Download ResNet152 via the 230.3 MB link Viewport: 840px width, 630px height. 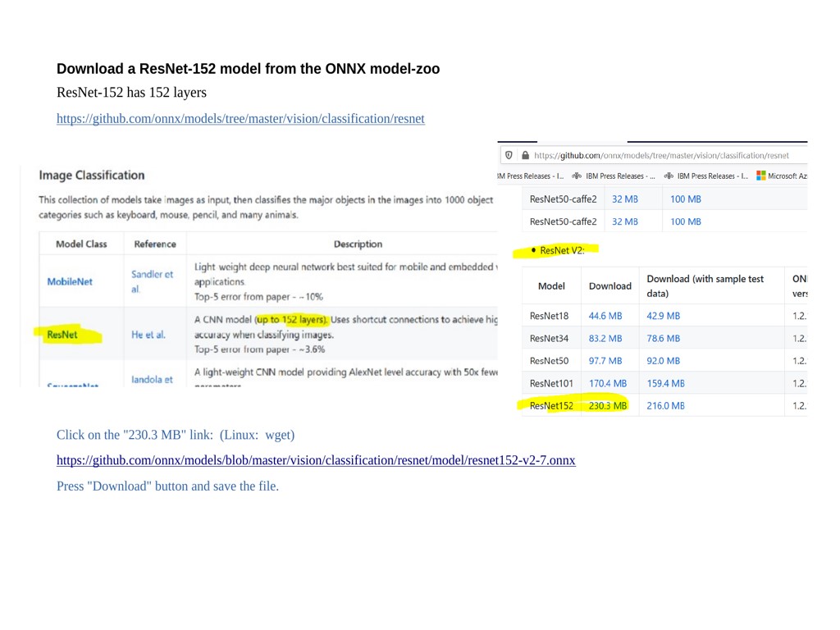(x=608, y=405)
